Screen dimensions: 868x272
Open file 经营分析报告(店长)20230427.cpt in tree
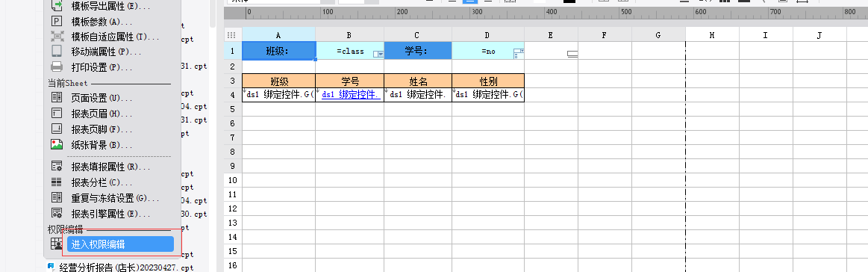120,268
